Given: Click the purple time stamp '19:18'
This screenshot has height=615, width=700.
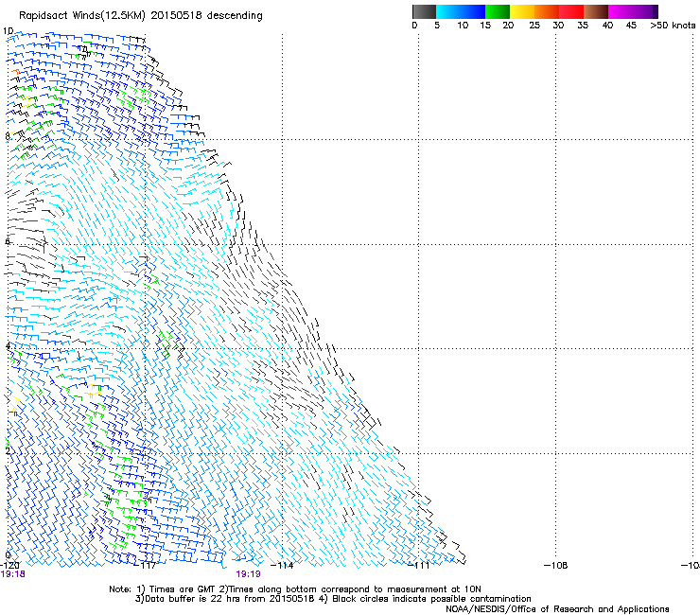Looking at the screenshot, I should (12, 574).
